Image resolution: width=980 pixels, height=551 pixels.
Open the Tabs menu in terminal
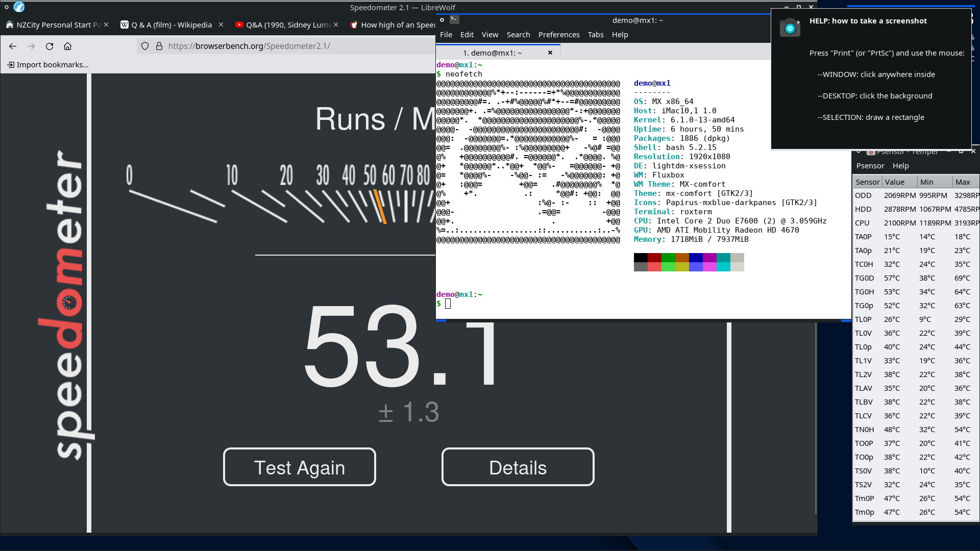pyautogui.click(x=595, y=35)
